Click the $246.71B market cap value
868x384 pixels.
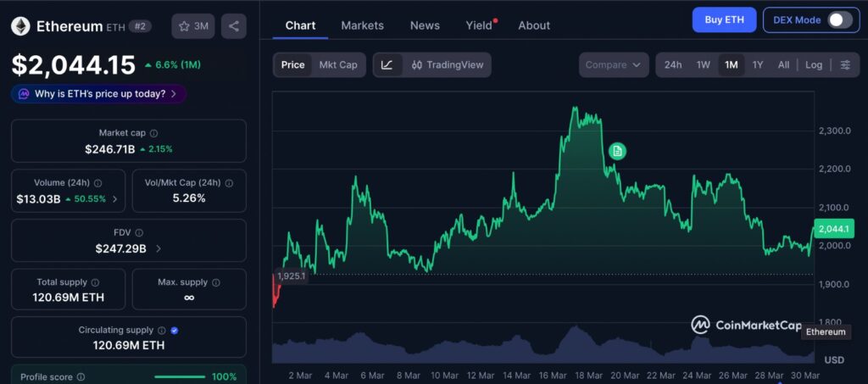click(x=109, y=149)
